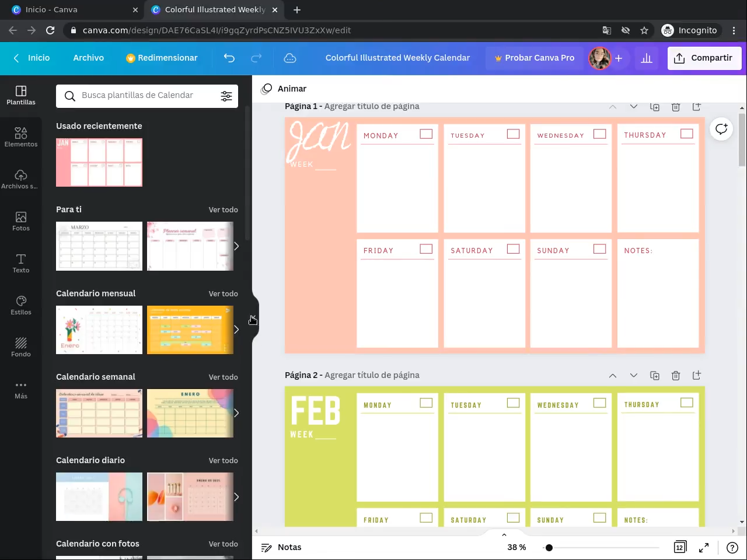Duplicate Página 2
747x560 pixels.
click(655, 376)
